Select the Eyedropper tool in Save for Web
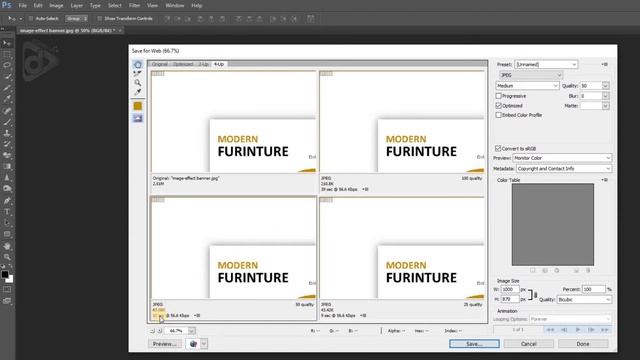The height and width of the screenshot is (360, 640). (138, 92)
